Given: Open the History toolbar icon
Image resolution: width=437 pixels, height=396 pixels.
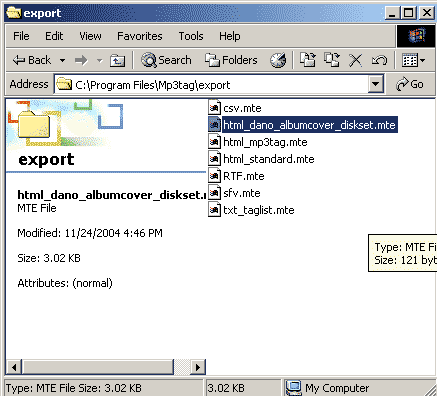Looking at the screenshot, I should (x=278, y=60).
